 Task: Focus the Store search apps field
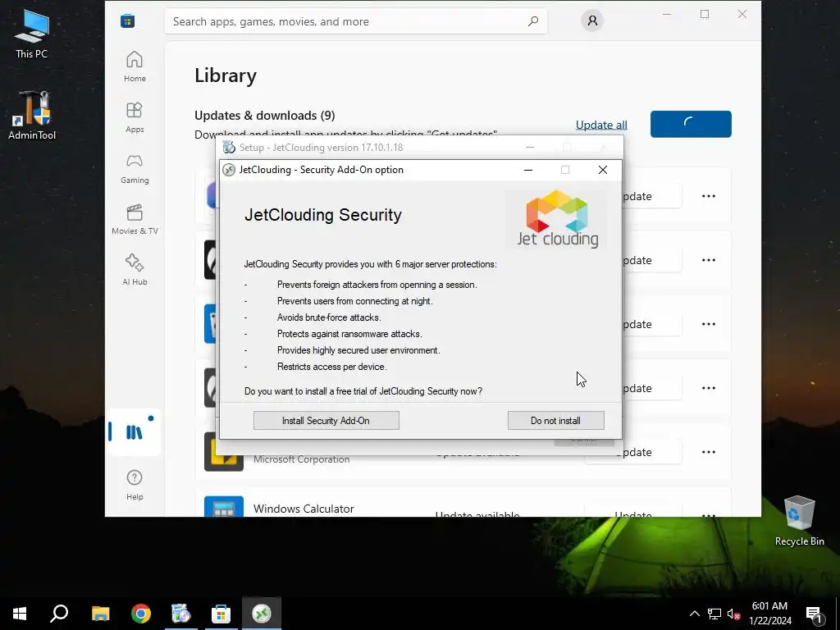point(355,21)
